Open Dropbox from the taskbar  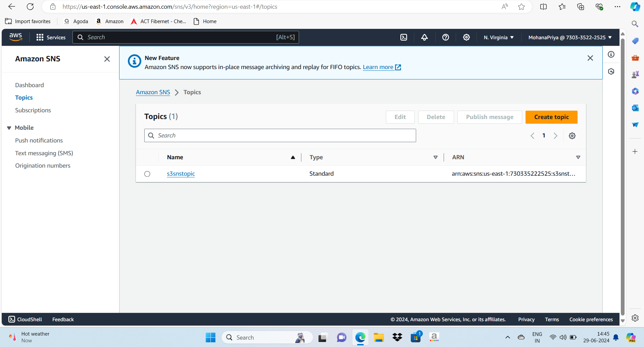[x=397, y=338]
